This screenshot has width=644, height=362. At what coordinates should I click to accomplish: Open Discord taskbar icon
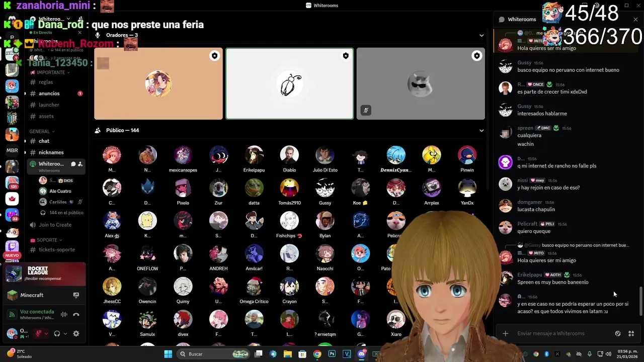[361, 354]
